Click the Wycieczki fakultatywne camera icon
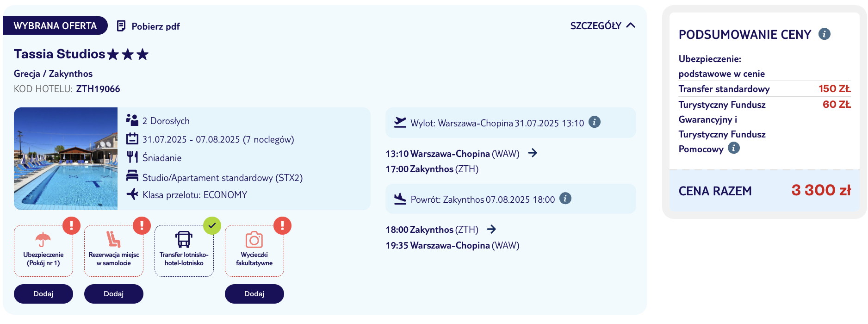This screenshot has height=324, width=868. pyautogui.click(x=254, y=239)
